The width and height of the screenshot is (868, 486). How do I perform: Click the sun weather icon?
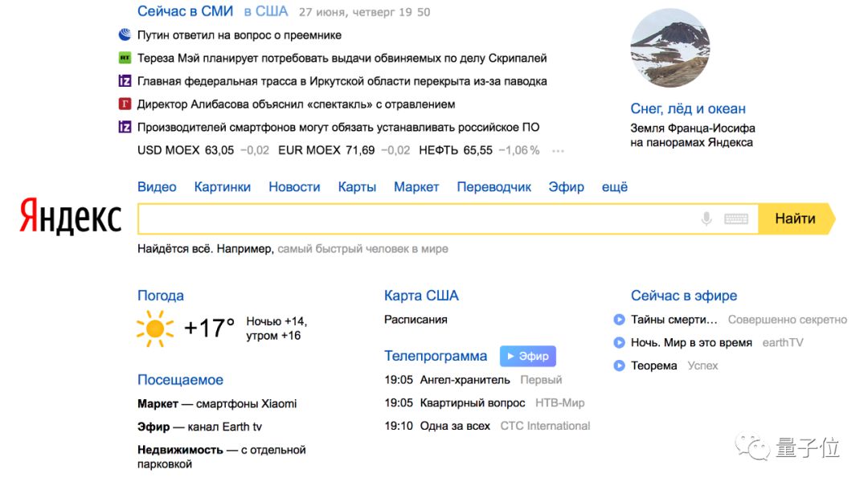pyautogui.click(x=155, y=329)
